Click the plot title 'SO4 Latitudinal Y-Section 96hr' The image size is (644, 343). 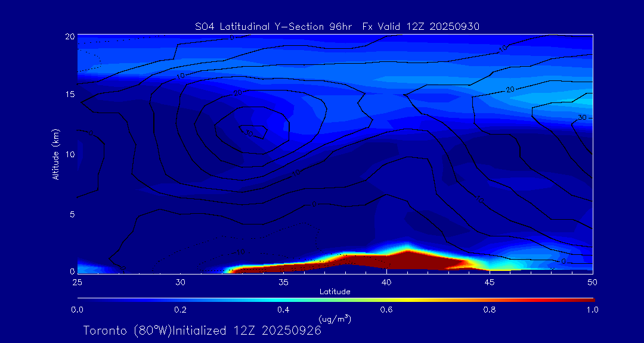click(274, 27)
